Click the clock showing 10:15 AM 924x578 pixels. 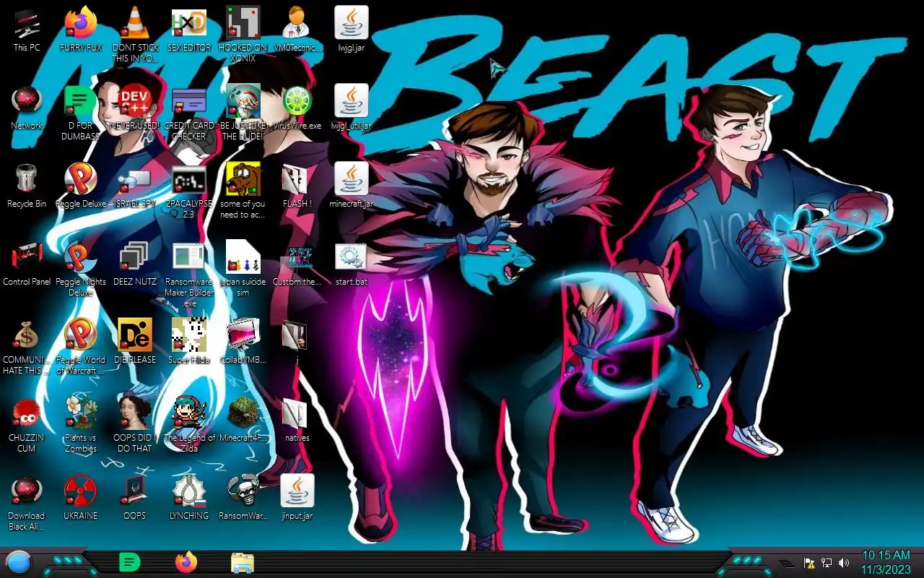pos(886,562)
